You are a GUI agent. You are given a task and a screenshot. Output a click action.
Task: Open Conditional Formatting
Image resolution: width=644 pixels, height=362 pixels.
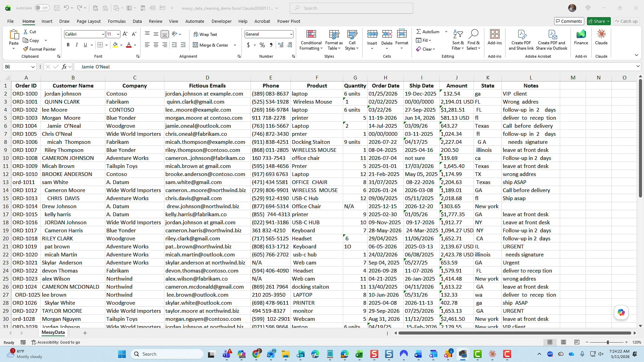coord(311,40)
